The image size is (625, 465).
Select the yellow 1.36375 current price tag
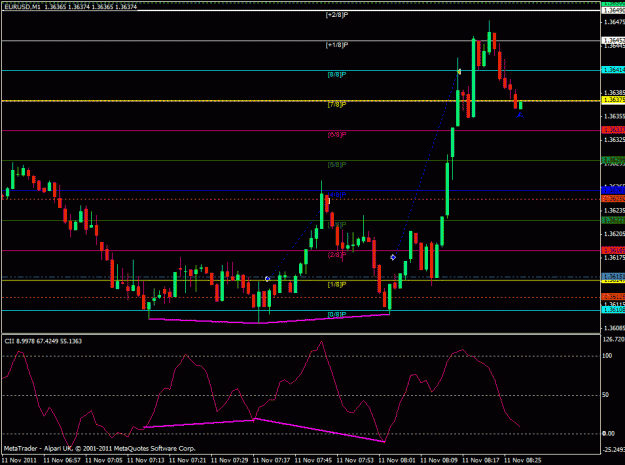pos(613,100)
